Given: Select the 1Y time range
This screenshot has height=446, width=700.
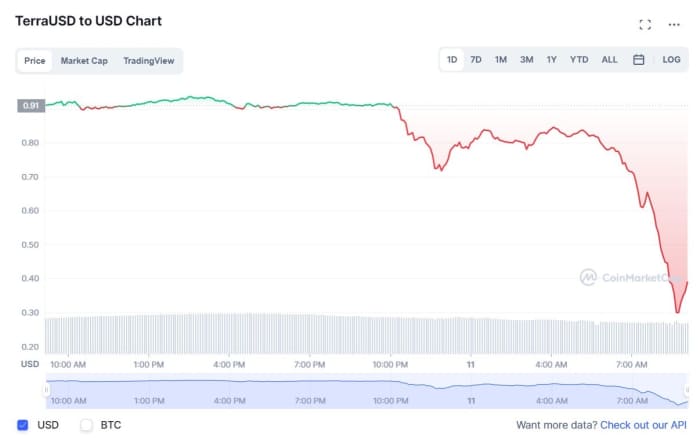Looking at the screenshot, I should click(551, 60).
